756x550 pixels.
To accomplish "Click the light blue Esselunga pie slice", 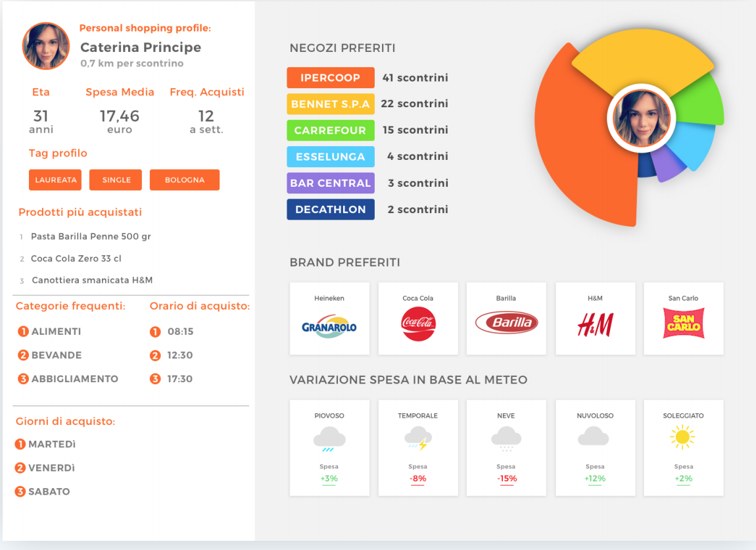I will (692, 145).
